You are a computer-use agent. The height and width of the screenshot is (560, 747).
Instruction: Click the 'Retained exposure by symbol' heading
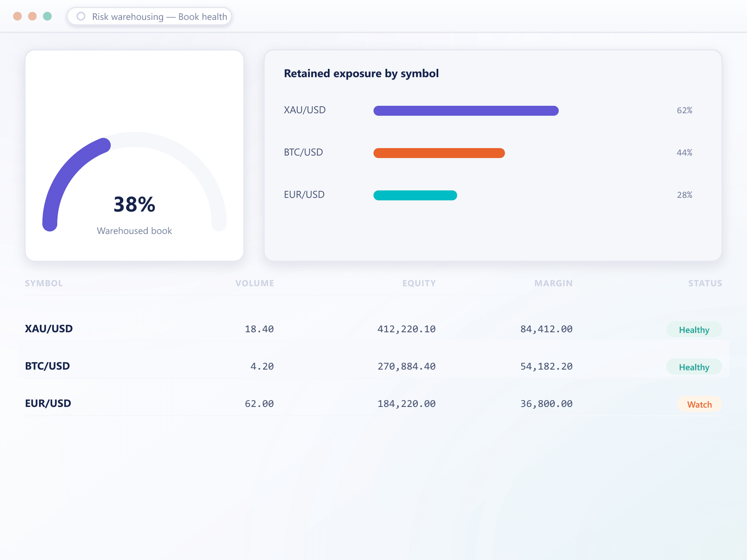click(361, 73)
